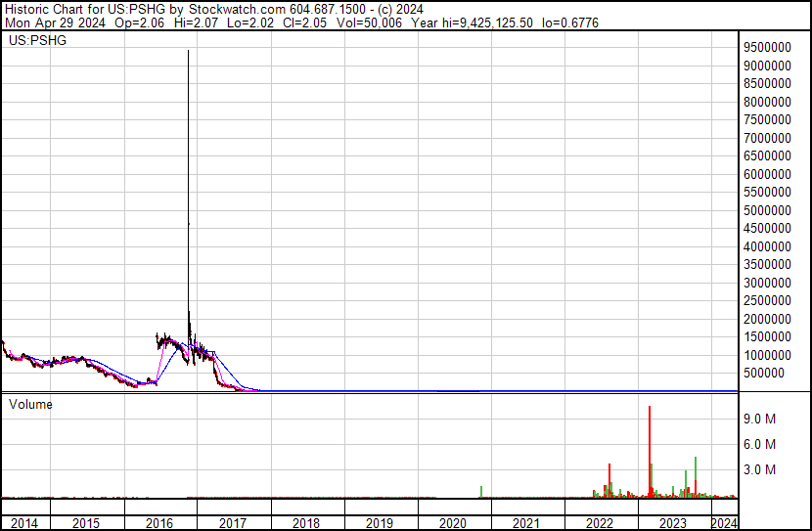Select the 2020 year marker on the x-axis
This screenshot has height=531, width=812.
click(x=453, y=523)
